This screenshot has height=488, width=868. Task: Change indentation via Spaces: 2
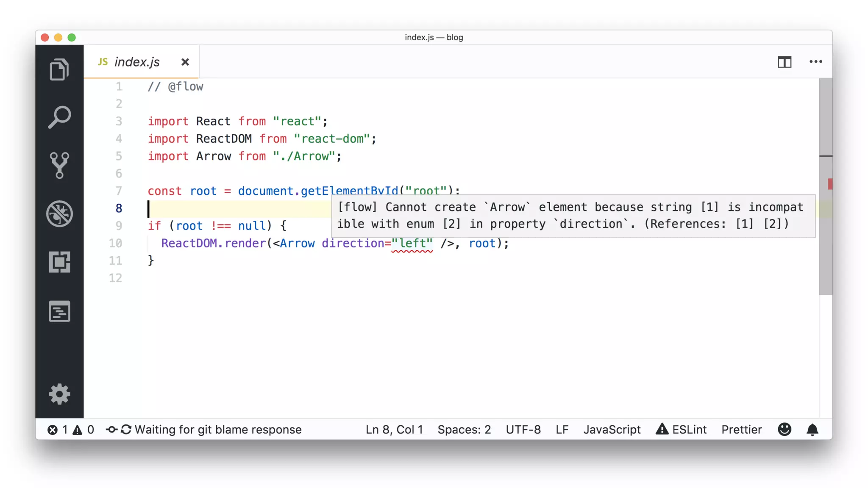point(464,430)
